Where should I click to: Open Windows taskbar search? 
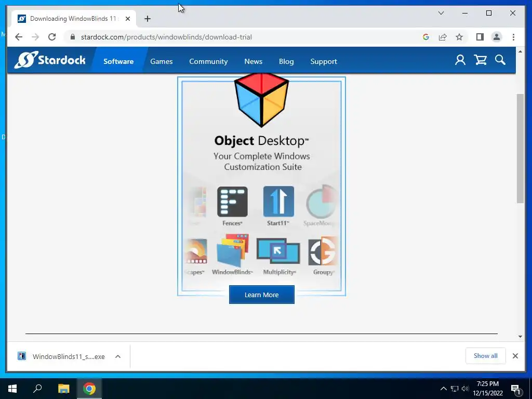[x=37, y=389]
